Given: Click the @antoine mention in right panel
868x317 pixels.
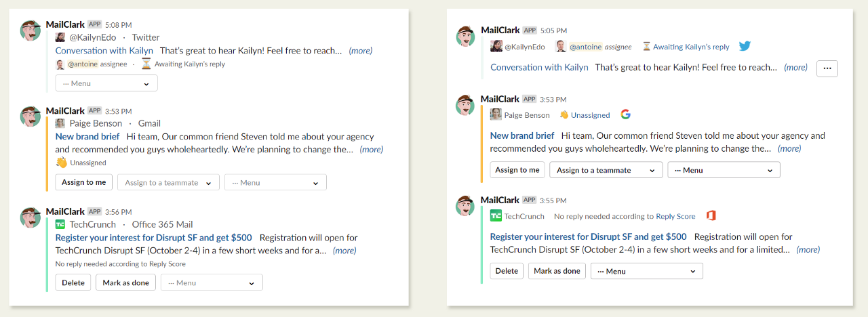Looking at the screenshot, I should [585, 47].
